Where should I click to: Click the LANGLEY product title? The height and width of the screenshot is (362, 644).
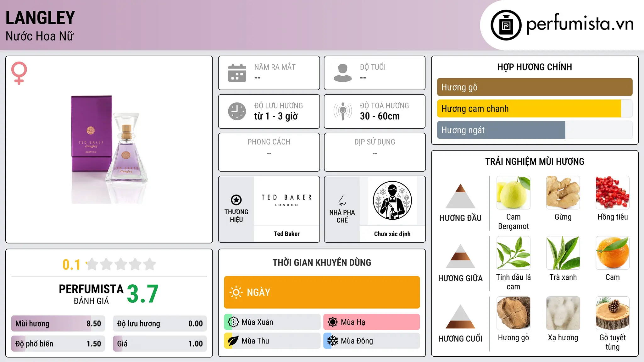click(x=40, y=18)
